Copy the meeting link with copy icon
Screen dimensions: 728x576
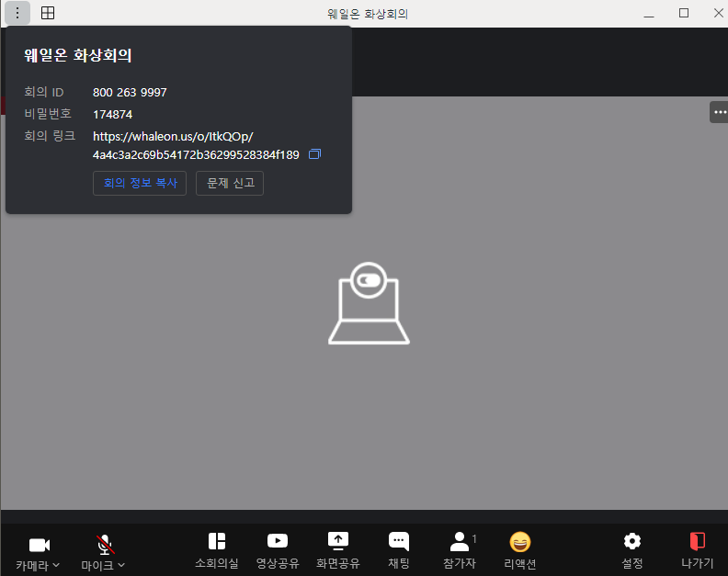314,154
